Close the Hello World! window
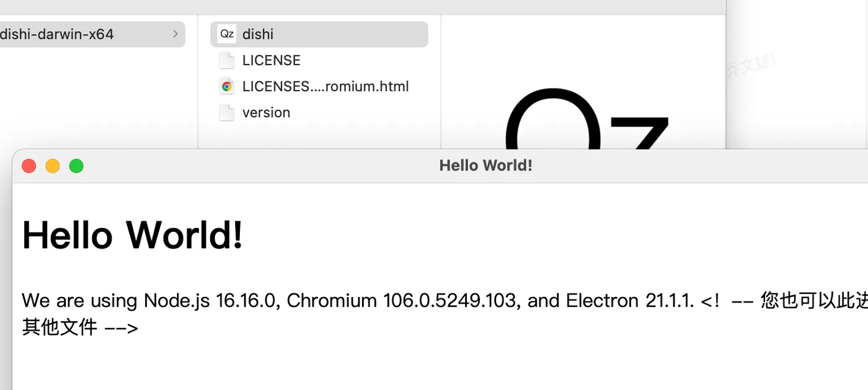Image resolution: width=868 pixels, height=390 pixels. click(29, 166)
